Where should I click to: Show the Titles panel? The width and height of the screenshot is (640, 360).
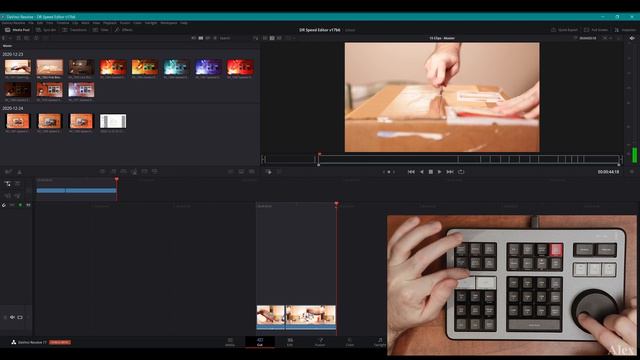100,30
